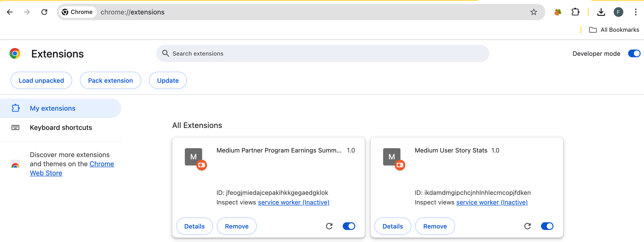Image resolution: width=644 pixels, height=242 pixels.
Task: Click the All Extensions heading
Action: 197,125
